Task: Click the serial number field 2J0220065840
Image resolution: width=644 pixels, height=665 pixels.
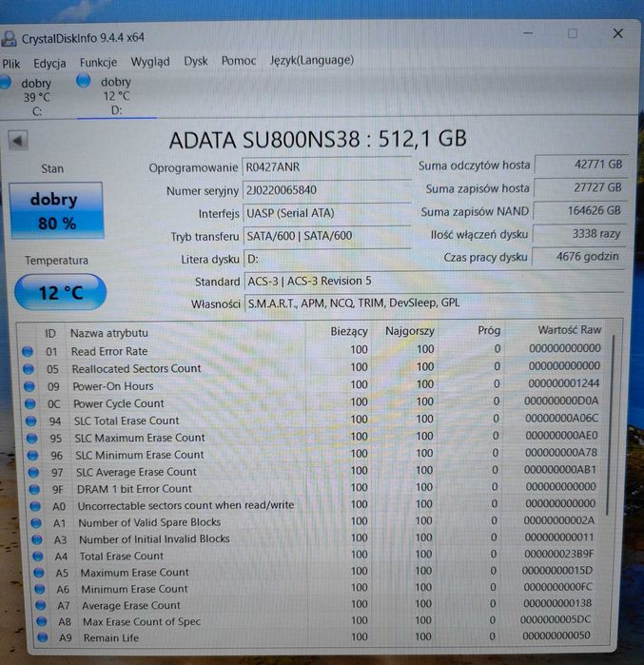Action: pyautogui.click(x=326, y=190)
